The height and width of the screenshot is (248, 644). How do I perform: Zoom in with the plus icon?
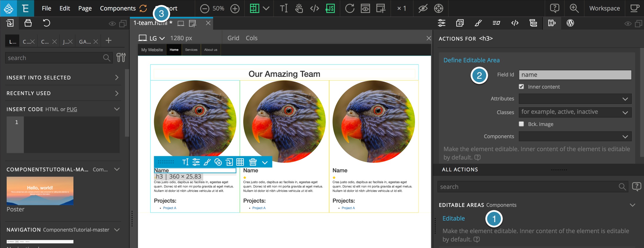click(235, 9)
